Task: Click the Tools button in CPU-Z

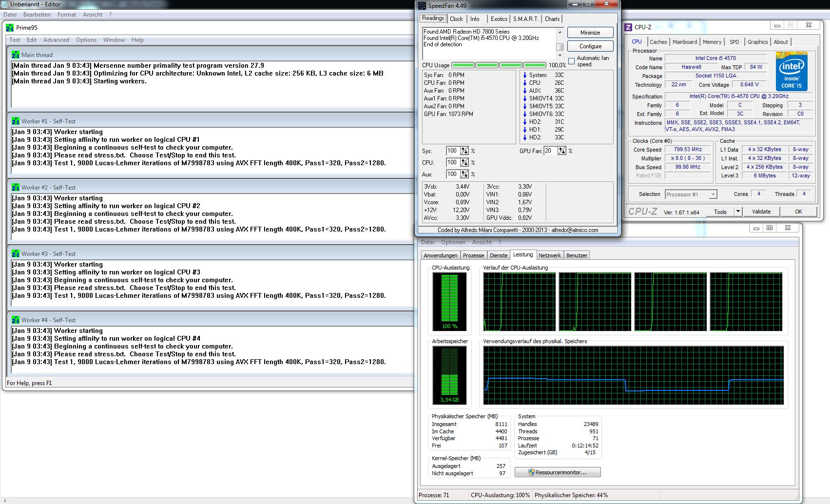Action: (x=720, y=212)
